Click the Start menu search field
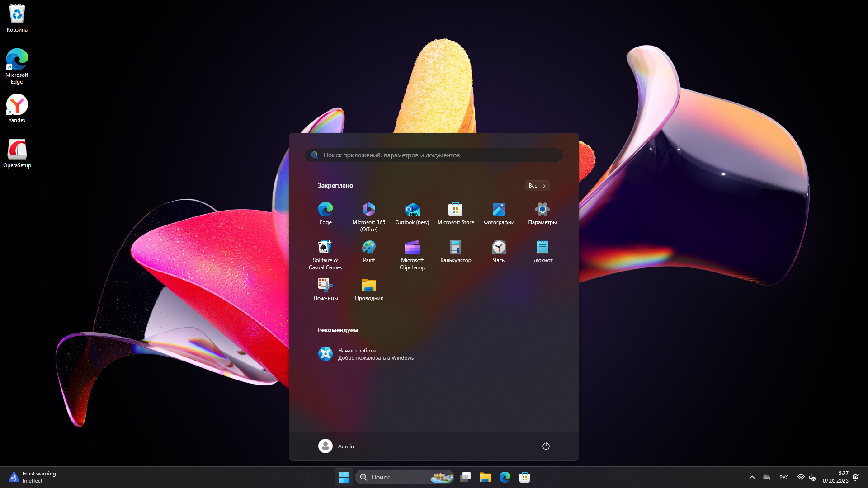The width and height of the screenshot is (868, 488). click(434, 155)
